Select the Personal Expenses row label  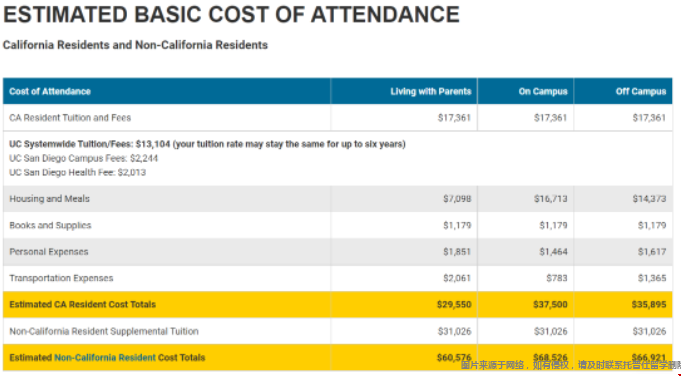49,252
